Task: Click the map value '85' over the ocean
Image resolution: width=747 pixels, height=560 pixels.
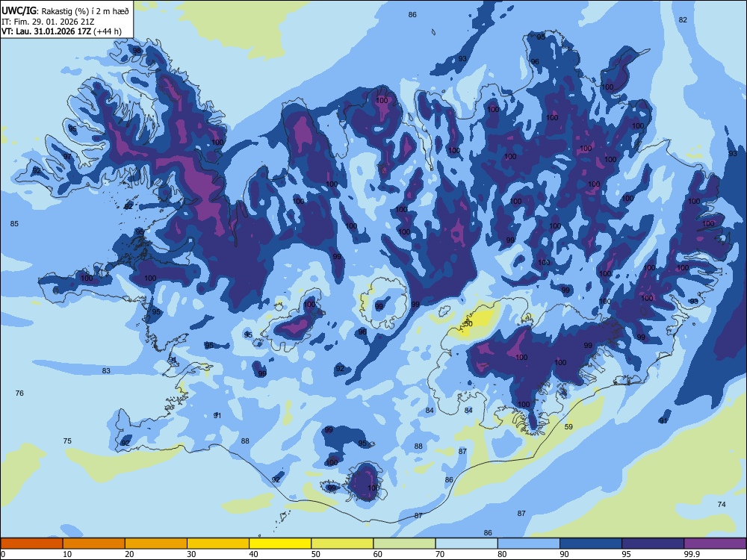Action: click(x=14, y=224)
